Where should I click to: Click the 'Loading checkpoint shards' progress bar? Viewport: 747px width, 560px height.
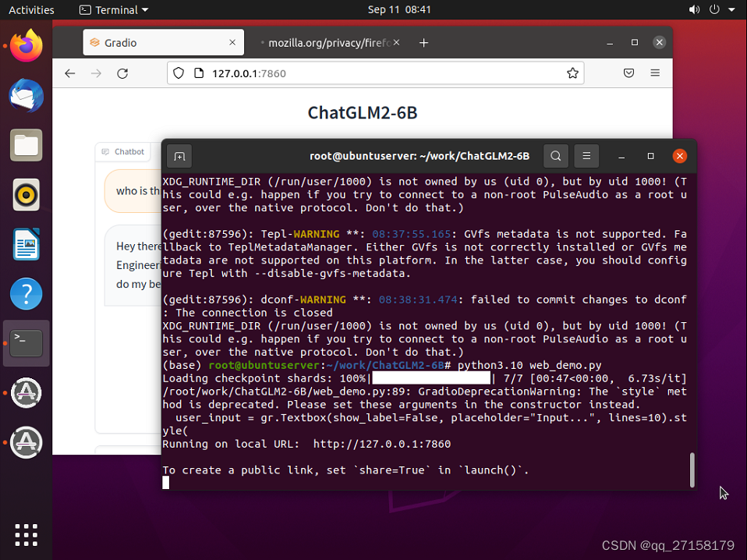pos(431,378)
